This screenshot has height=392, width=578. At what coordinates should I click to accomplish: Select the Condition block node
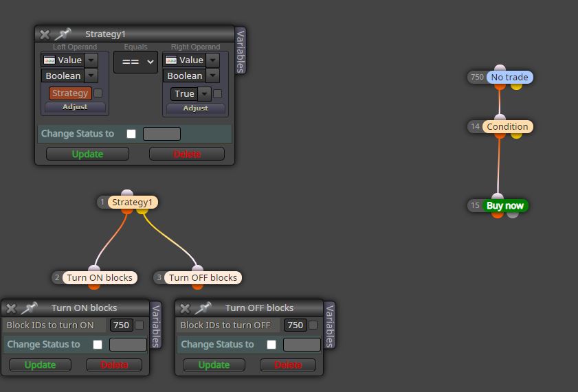tap(508, 126)
